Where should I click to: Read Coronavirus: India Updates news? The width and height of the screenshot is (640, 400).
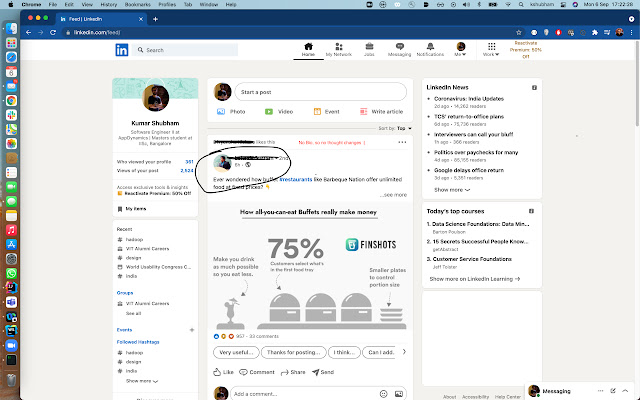(x=469, y=99)
